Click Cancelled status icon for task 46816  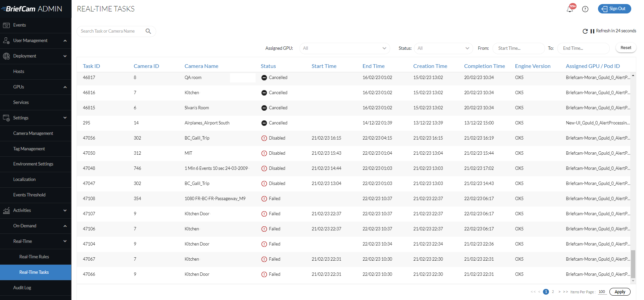264,93
